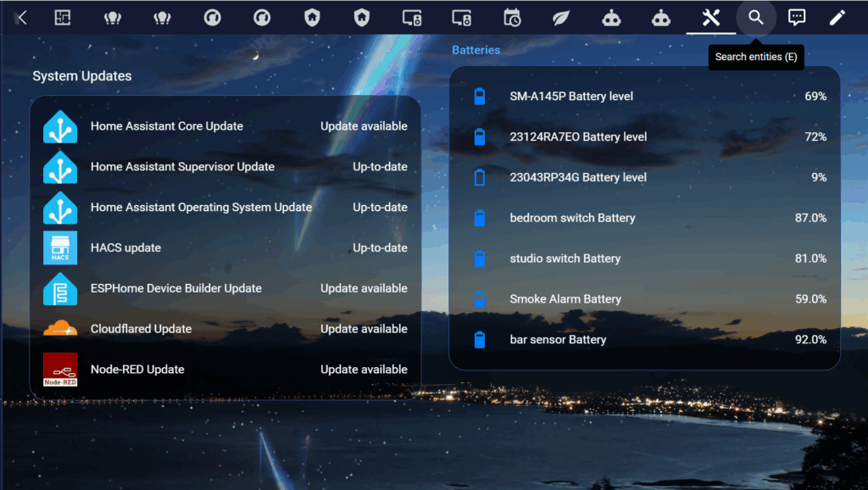The width and height of the screenshot is (868, 490).
Task: Click HACS Up-to-date status
Action: [380, 248]
